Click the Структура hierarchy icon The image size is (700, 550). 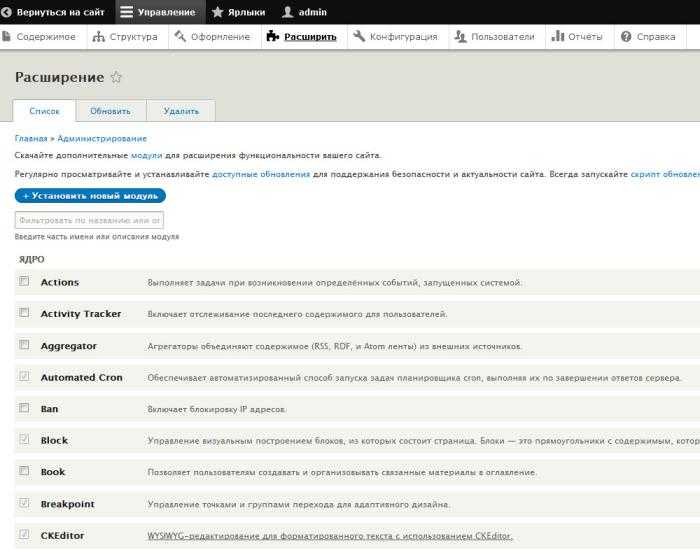(x=99, y=37)
